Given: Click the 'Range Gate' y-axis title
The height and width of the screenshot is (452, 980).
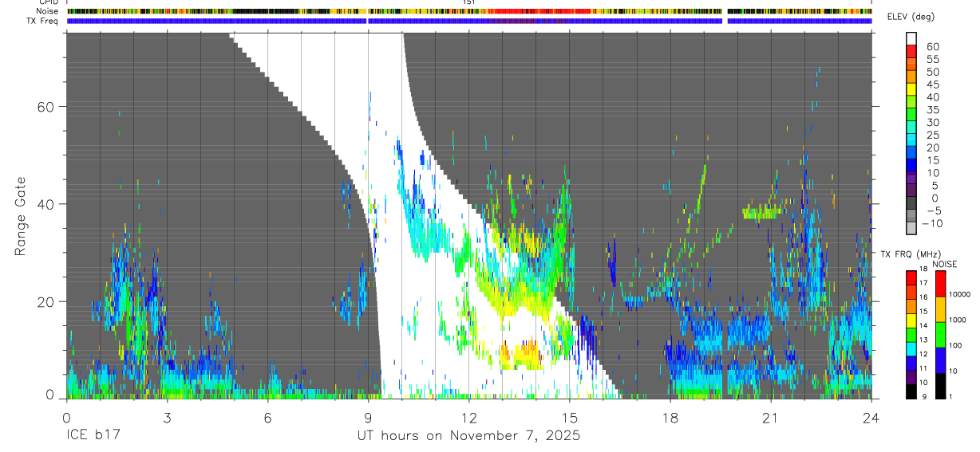Looking at the screenshot, I should point(20,217).
